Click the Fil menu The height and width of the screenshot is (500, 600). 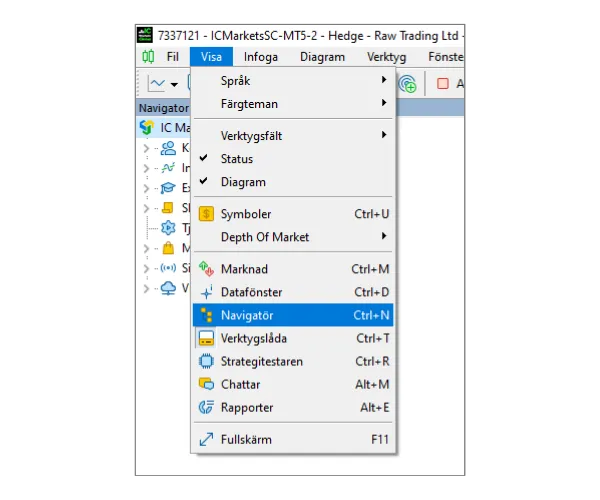(173, 57)
